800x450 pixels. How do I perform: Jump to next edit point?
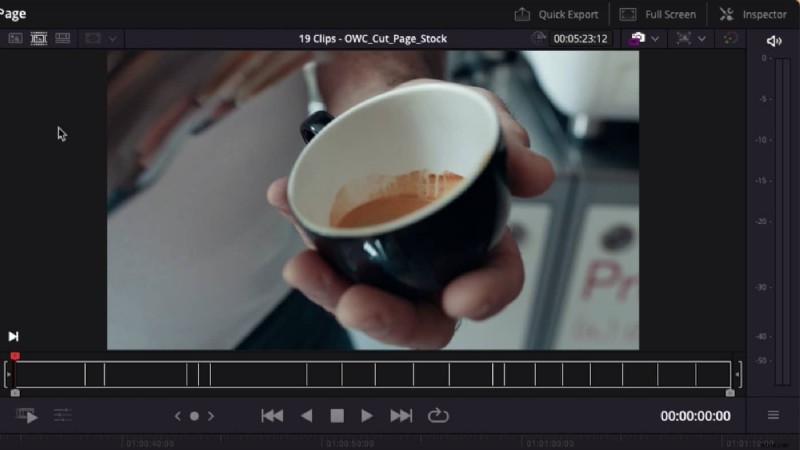211,416
